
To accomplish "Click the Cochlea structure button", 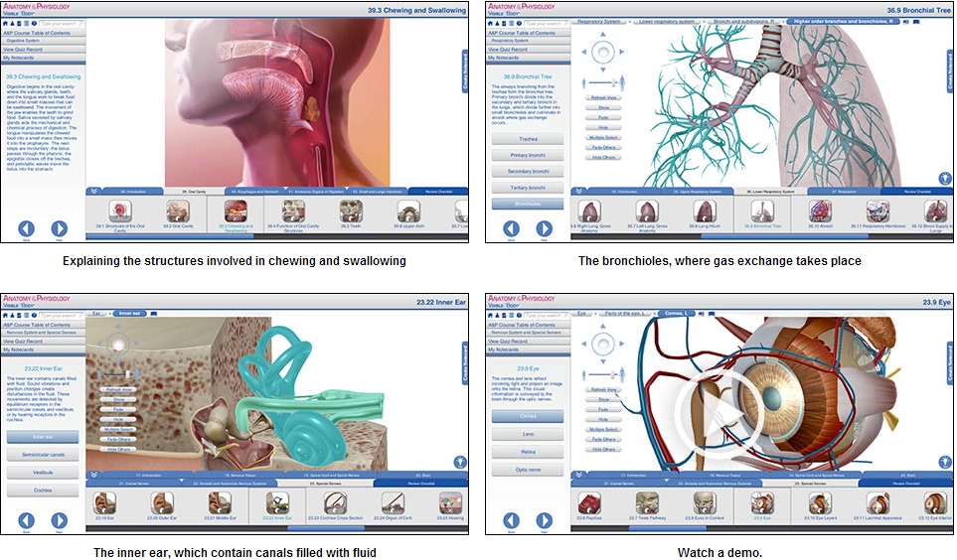I will point(43,490).
